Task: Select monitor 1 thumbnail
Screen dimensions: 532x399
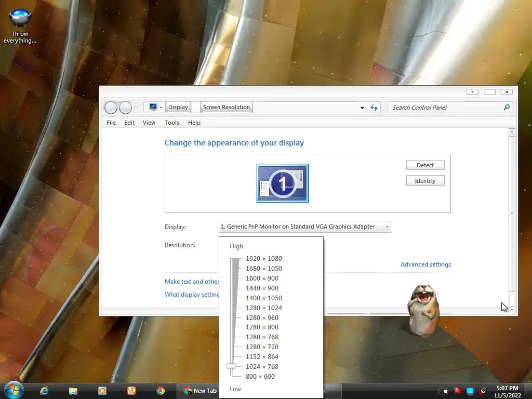Action: (x=283, y=183)
